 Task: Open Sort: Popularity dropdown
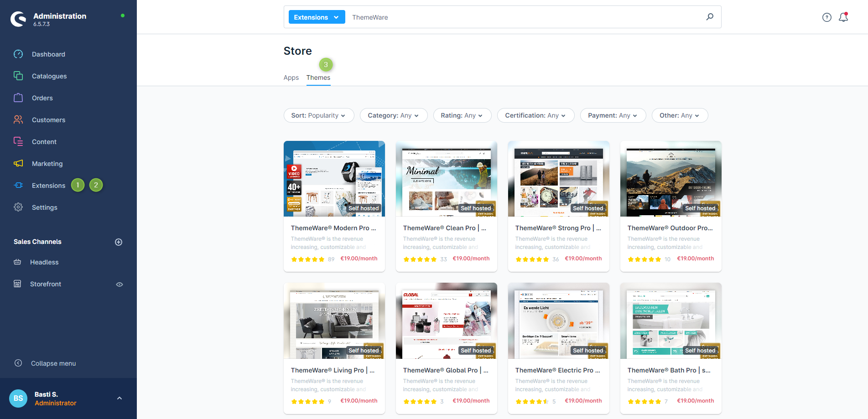click(x=319, y=115)
